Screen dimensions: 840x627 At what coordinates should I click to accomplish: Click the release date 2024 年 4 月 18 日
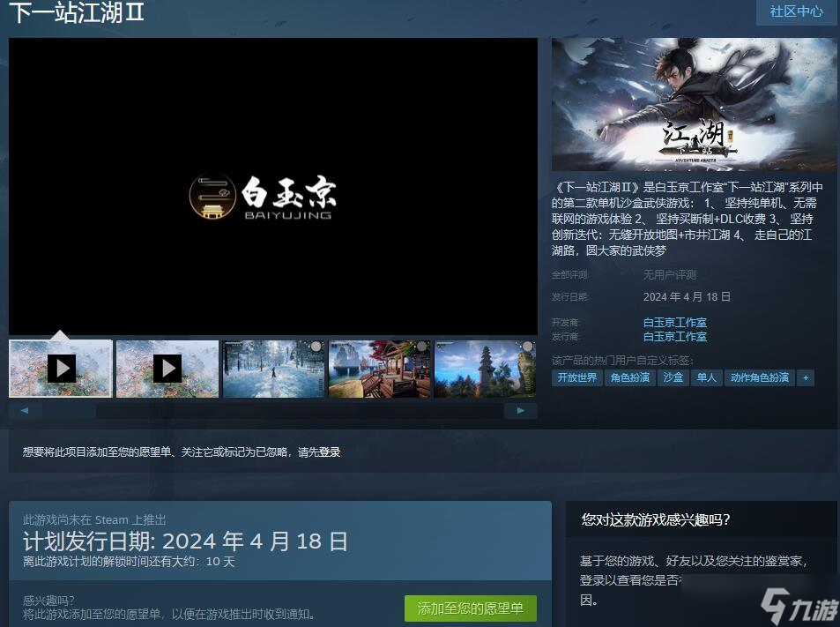687,296
